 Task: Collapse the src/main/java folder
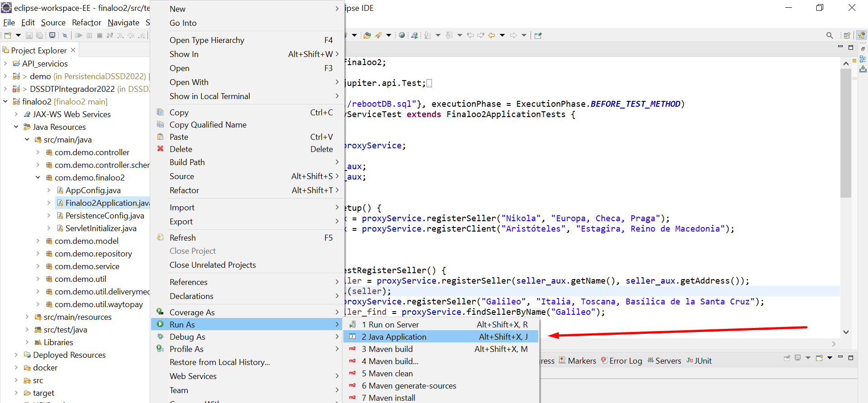tap(27, 140)
